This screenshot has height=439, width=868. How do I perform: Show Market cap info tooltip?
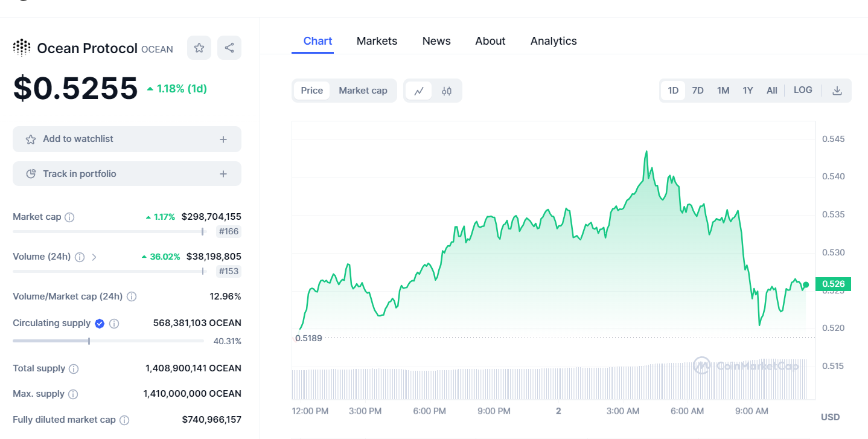coord(69,217)
